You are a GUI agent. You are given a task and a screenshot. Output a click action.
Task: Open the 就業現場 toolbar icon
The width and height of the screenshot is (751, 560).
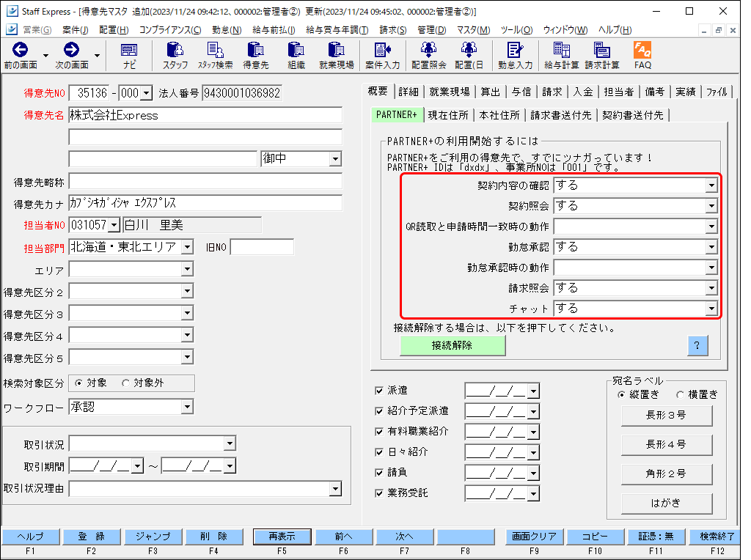tap(336, 50)
